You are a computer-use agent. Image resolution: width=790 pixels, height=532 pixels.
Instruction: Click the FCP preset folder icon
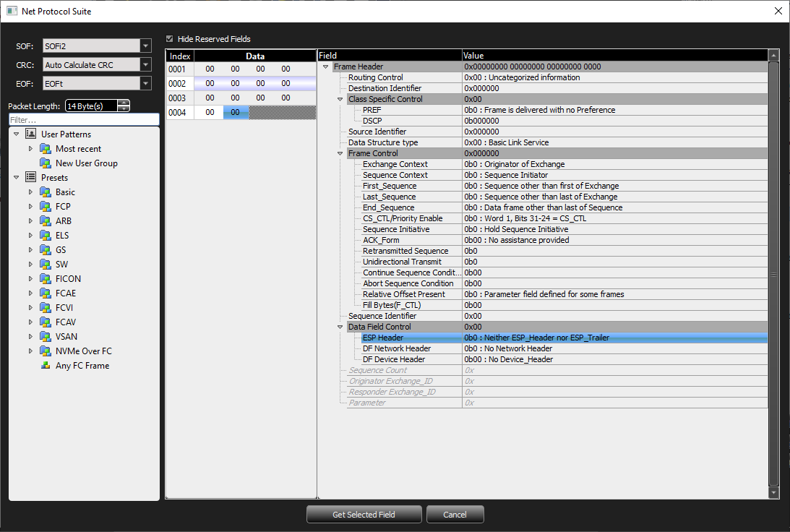[46, 207]
